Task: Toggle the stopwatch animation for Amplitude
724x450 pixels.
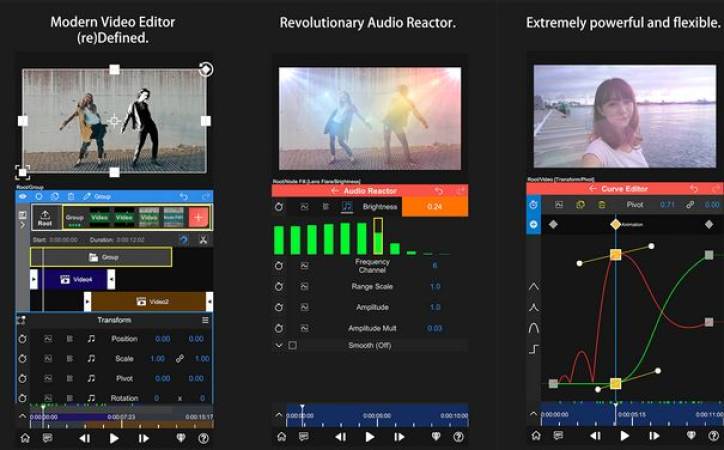Action: point(279,307)
